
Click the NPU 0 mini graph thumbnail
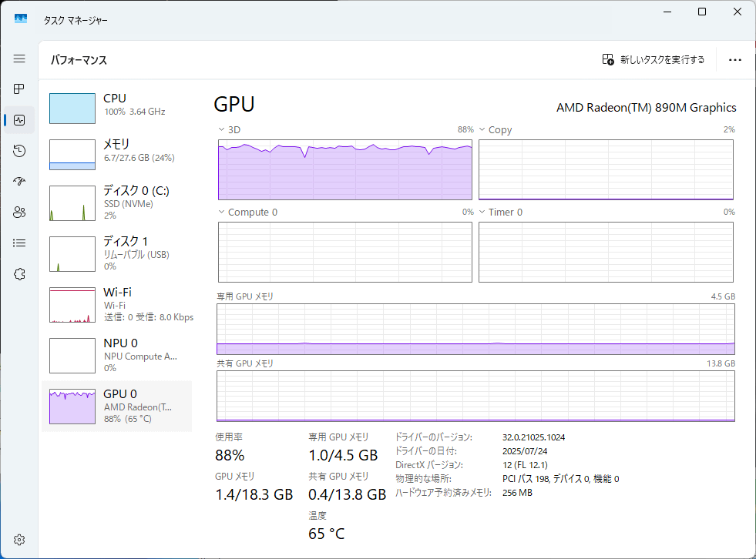click(x=72, y=356)
